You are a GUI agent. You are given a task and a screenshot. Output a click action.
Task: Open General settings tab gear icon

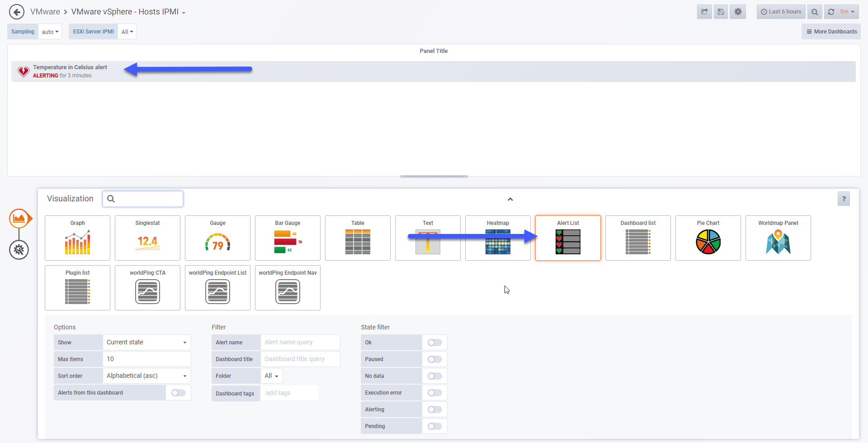pyautogui.click(x=19, y=250)
